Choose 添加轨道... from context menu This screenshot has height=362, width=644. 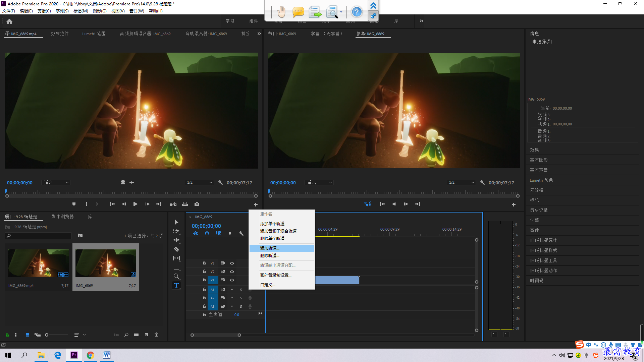tap(281, 248)
